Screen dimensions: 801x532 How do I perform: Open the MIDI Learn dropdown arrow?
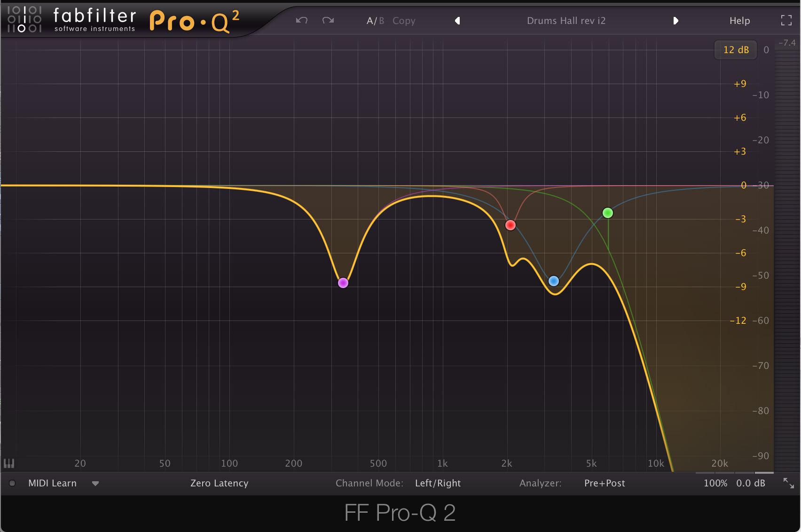pyautogui.click(x=95, y=484)
